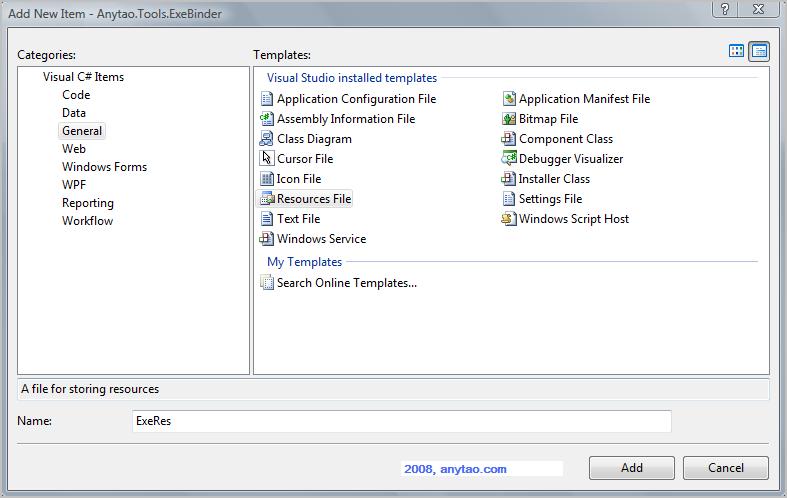Switch to large icons view
This screenshot has width=787, height=498.
pos(737,52)
